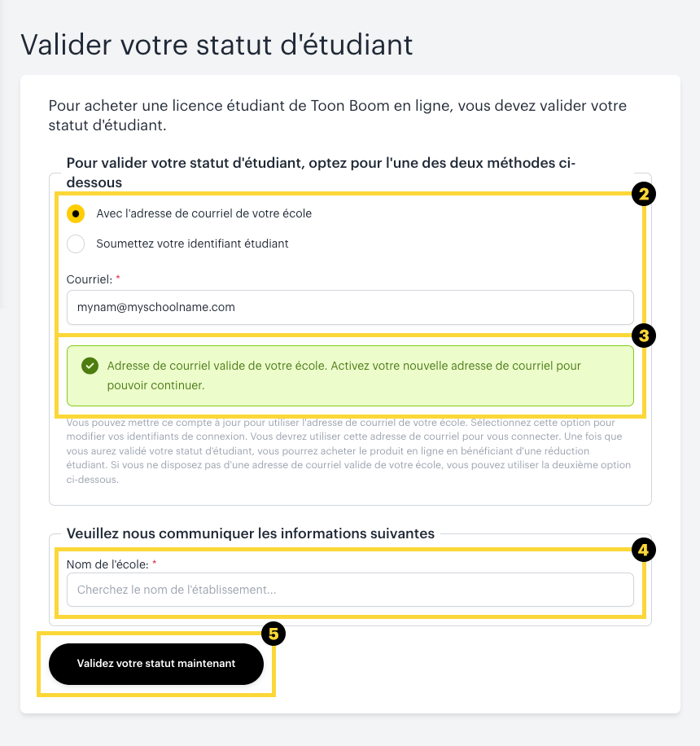
Task: Click the red asterisk beside Nom de l'école
Action: click(154, 564)
